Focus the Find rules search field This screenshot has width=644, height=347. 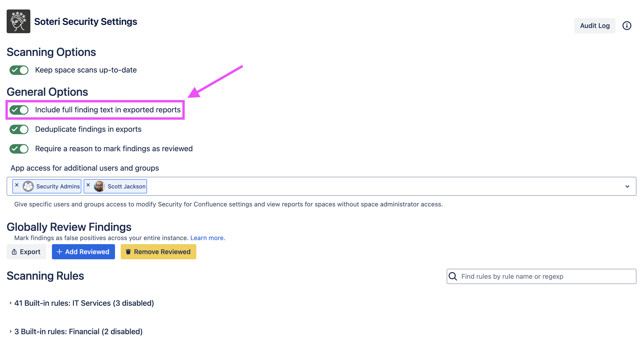545,276
